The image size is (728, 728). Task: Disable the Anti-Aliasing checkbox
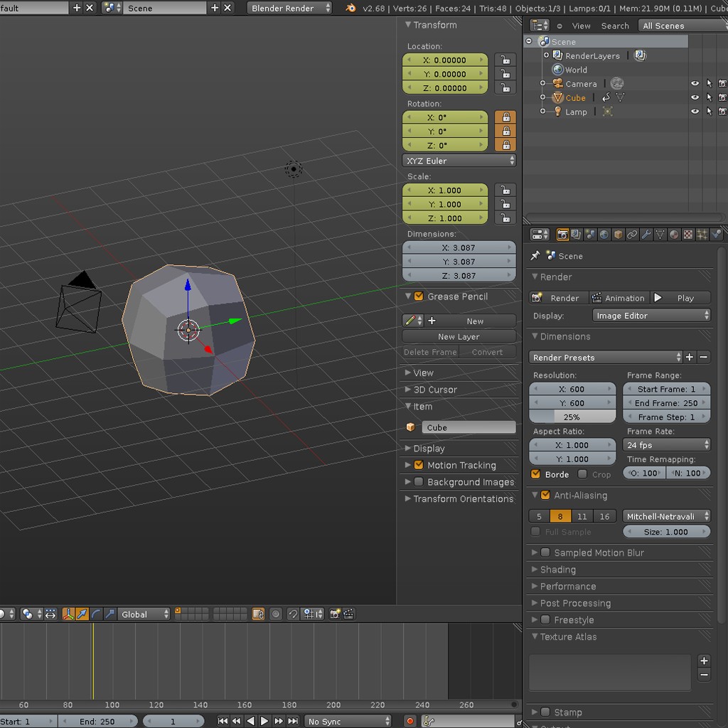(545, 496)
